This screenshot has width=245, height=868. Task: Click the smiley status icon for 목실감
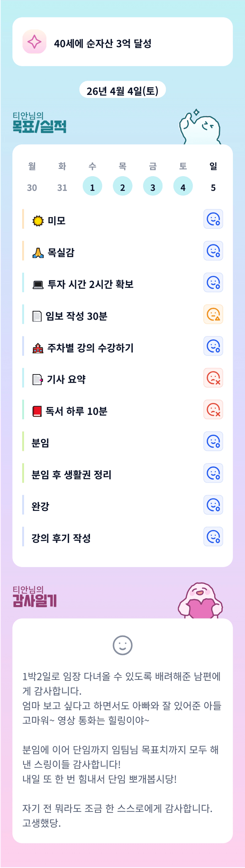pyautogui.click(x=213, y=251)
